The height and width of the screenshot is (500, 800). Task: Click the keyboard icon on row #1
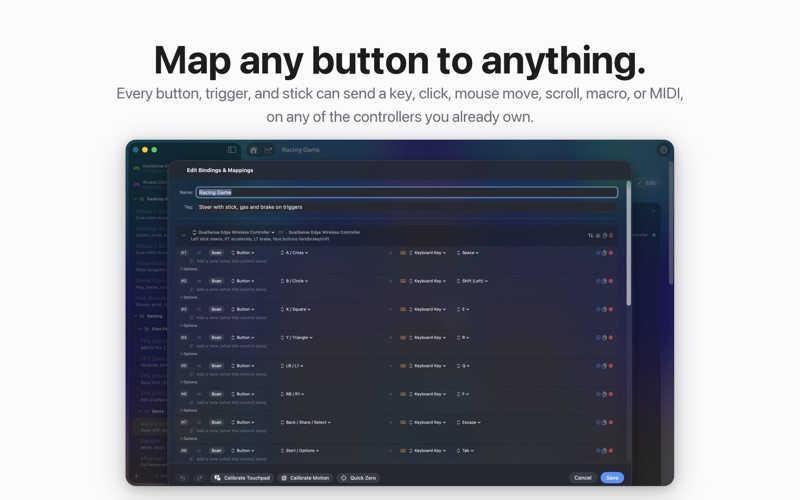403,253
